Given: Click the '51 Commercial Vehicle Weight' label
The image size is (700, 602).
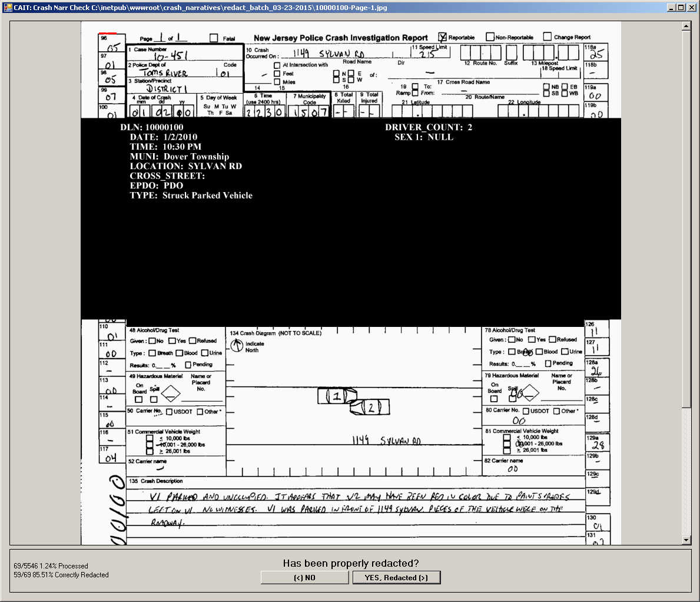Looking at the screenshot, I should (x=164, y=431).
